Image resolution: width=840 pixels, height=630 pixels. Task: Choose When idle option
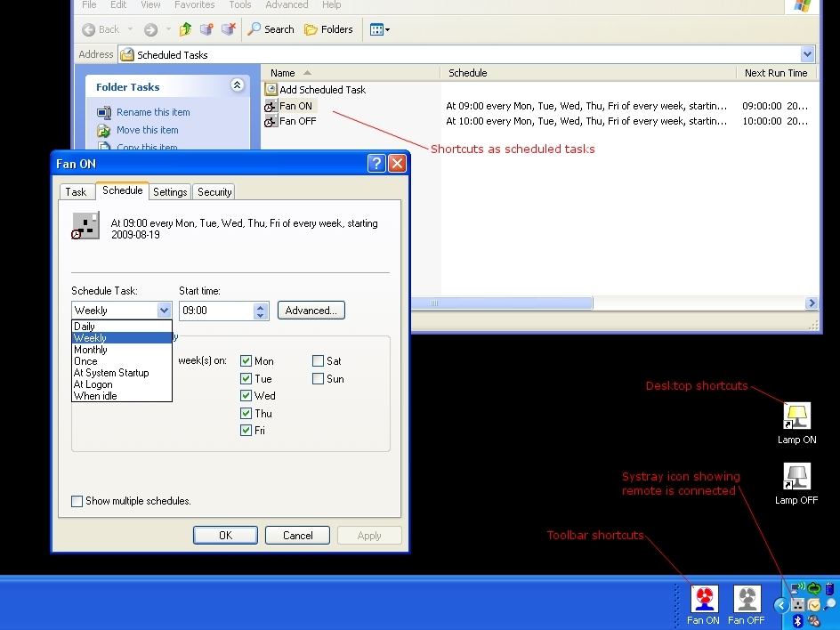tap(122, 396)
